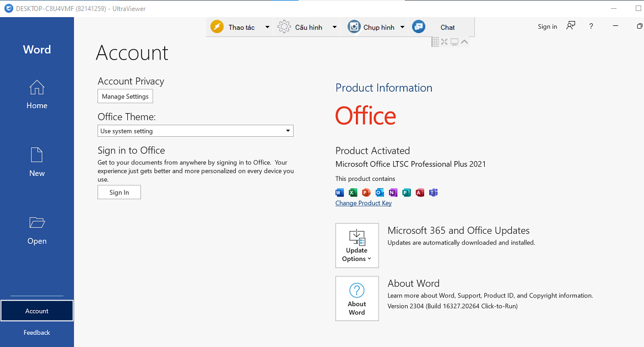The height and width of the screenshot is (347, 644).
Task: Click the Microsoft 365 and Office Updates heading
Action: click(458, 231)
